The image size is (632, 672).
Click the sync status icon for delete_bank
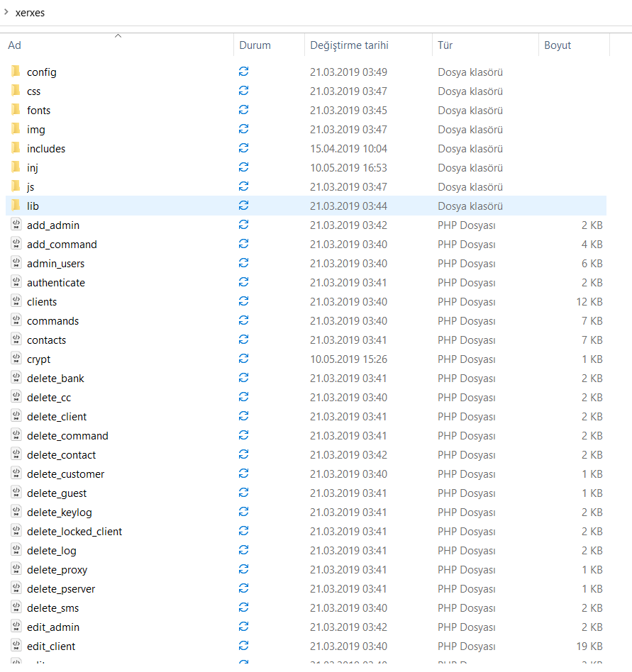point(243,378)
